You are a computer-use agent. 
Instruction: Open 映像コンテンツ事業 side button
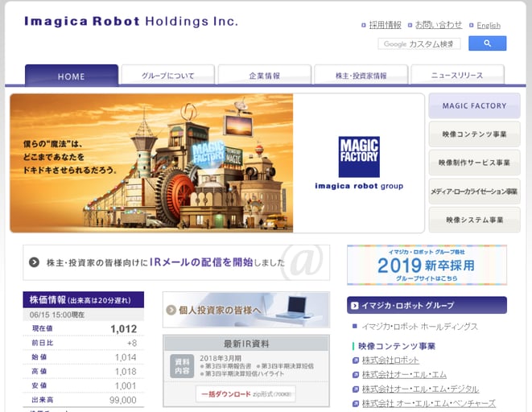pyautogui.click(x=474, y=134)
